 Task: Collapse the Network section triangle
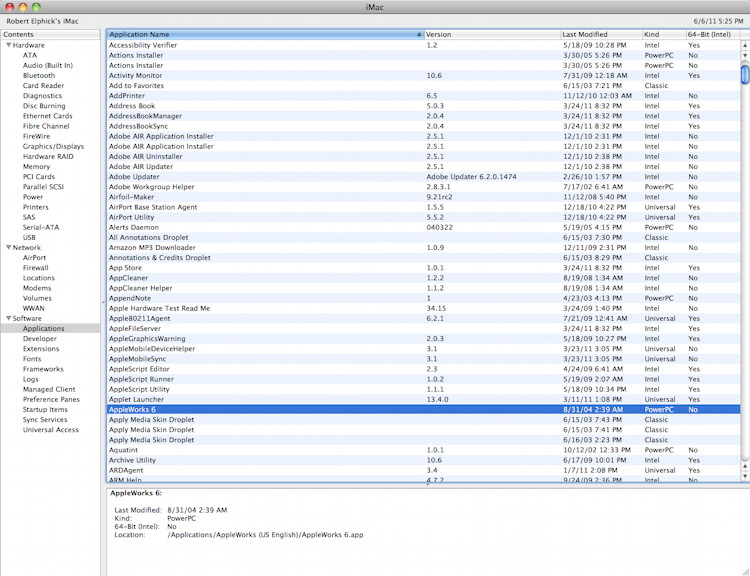tap(8, 247)
